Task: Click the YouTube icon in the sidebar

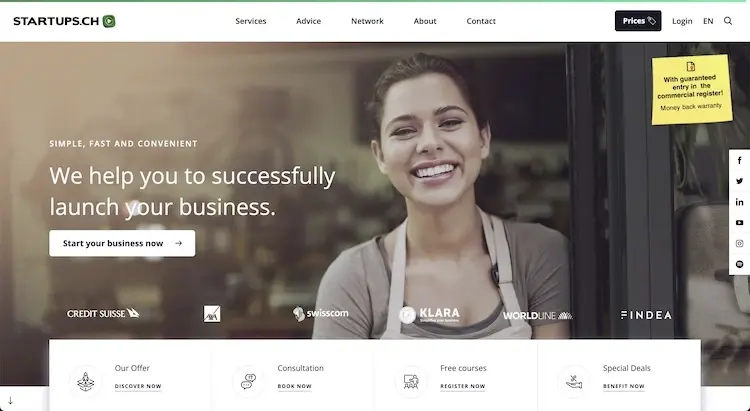Action: tap(739, 222)
